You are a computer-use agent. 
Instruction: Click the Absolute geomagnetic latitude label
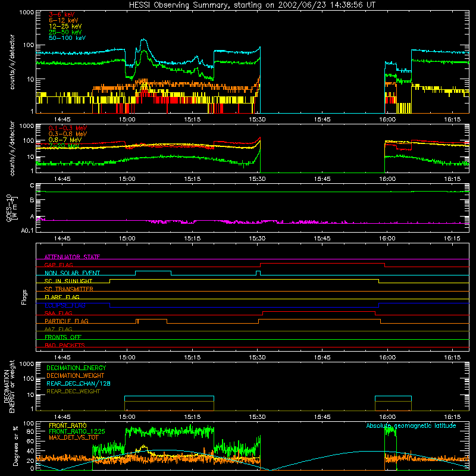coord(411,425)
